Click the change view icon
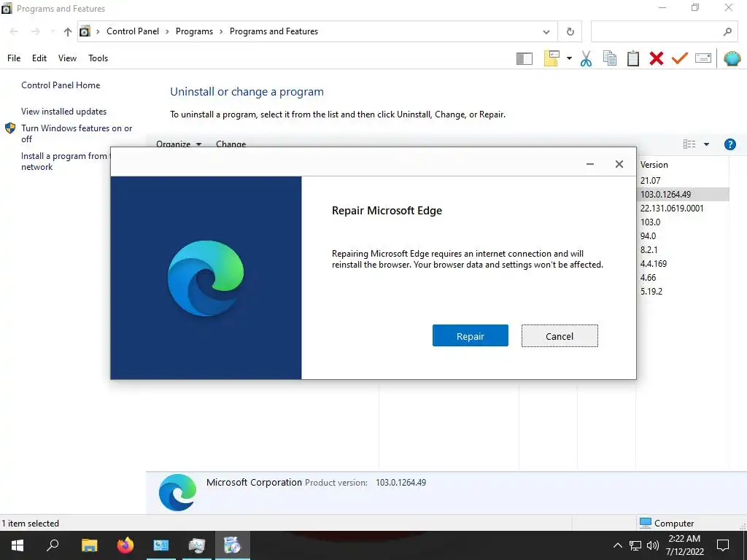Image resolution: width=747 pixels, height=560 pixels. 689,144
